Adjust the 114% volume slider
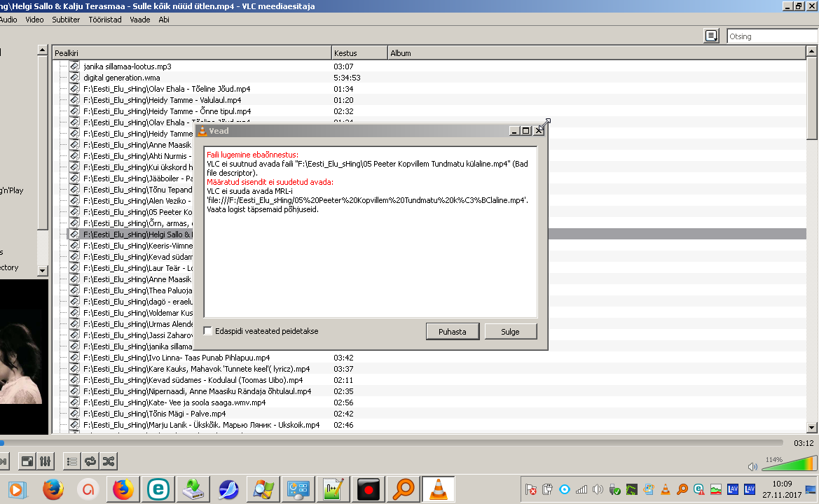The image size is (819, 504). (x=790, y=463)
